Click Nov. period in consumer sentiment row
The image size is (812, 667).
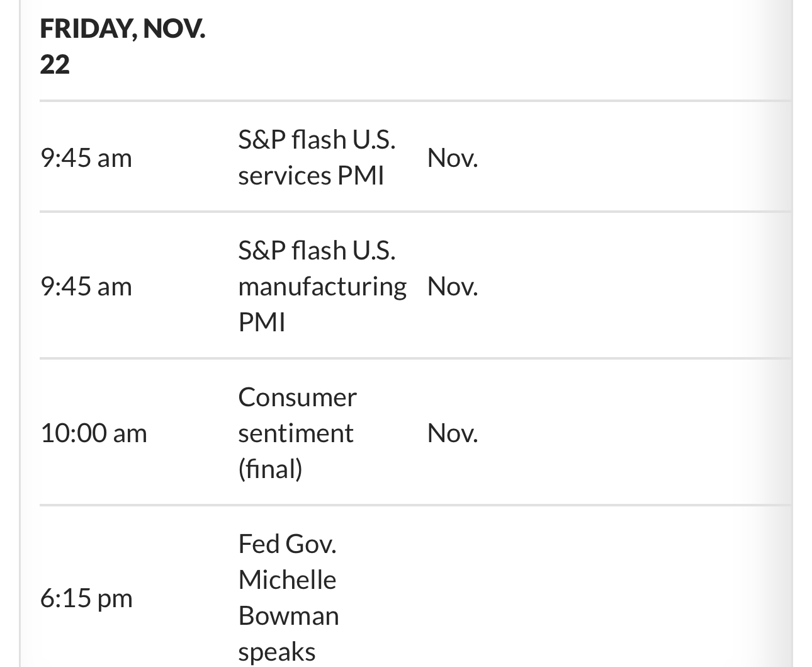tap(453, 433)
